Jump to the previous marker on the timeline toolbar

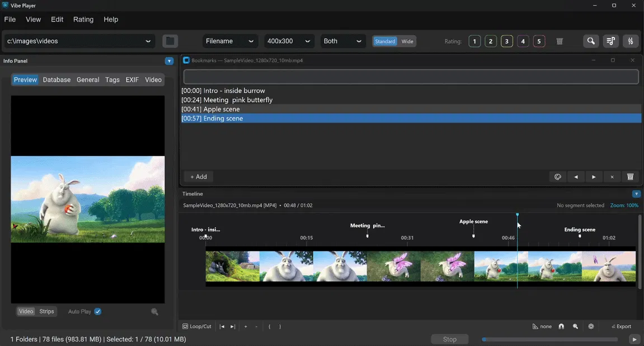[x=222, y=326]
